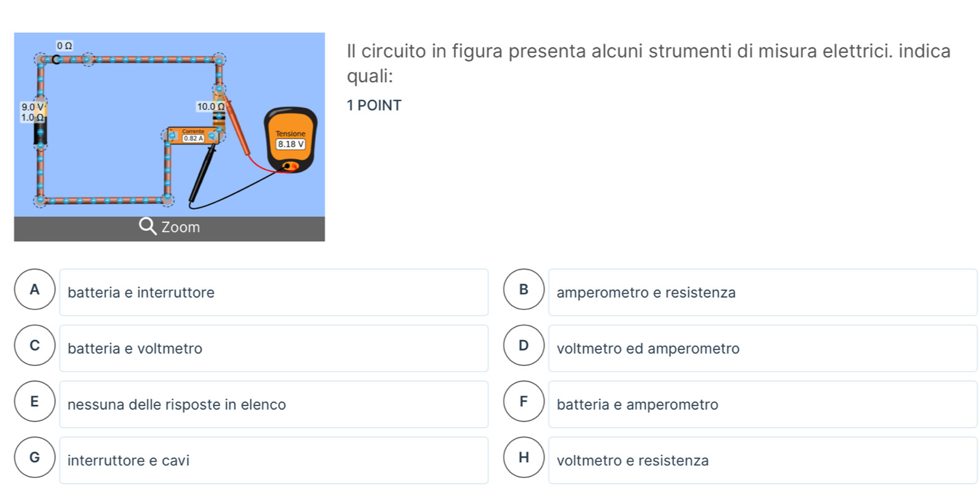980x503 pixels.
Task: Choose answer 'voltmetro ed amperometro'
Action: [x=763, y=349]
